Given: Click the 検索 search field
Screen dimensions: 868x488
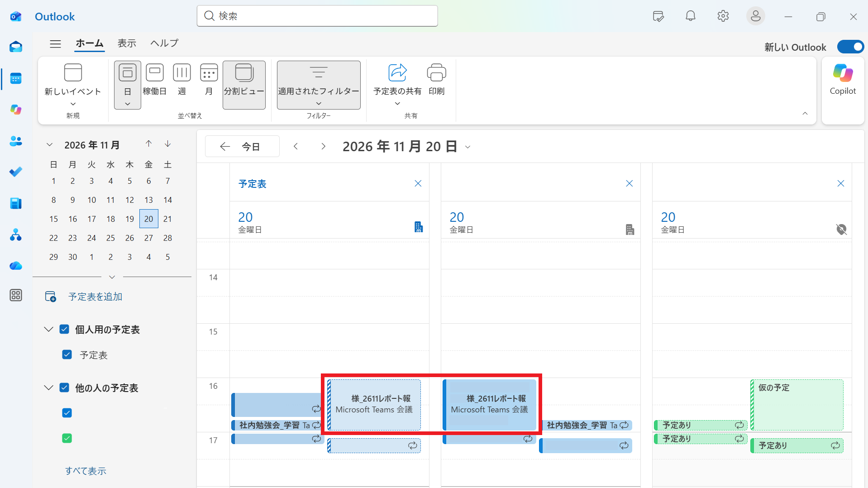Looking at the screenshot, I should (317, 16).
